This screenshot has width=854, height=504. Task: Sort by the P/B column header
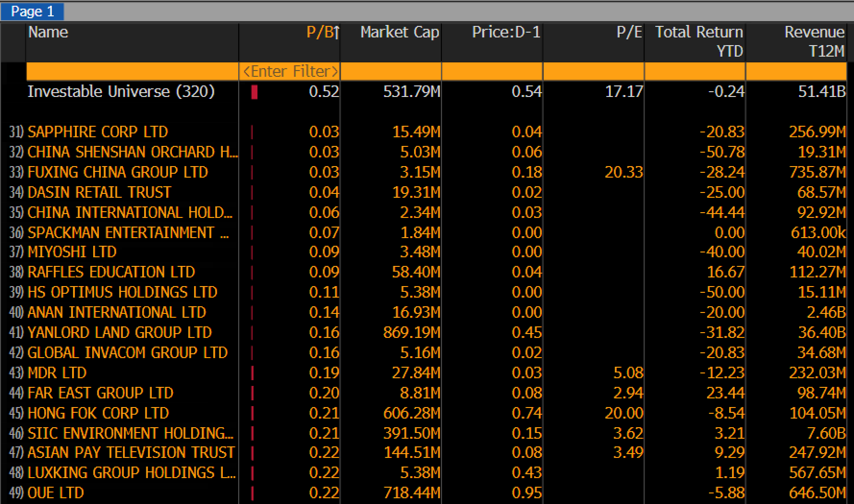click(x=290, y=42)
